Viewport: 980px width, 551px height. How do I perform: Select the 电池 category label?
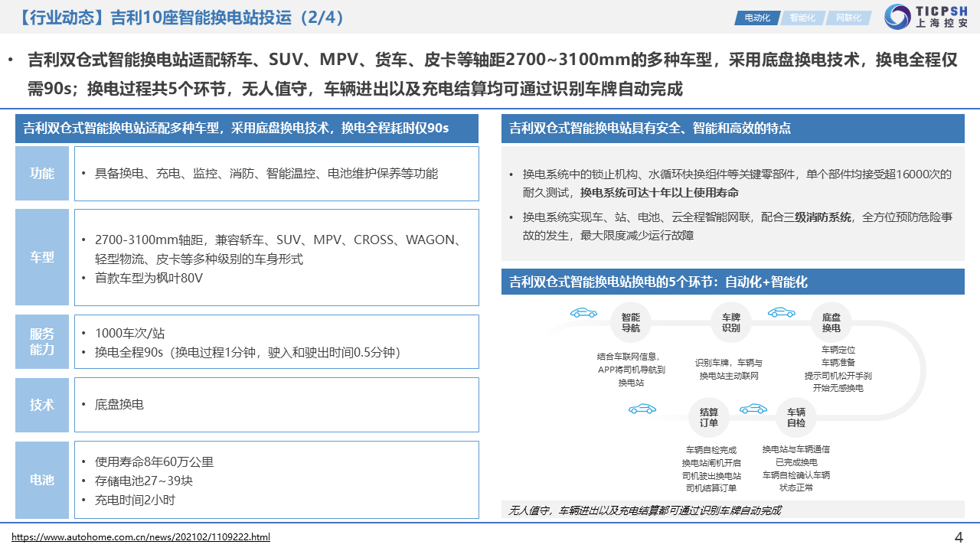(42, 480)
